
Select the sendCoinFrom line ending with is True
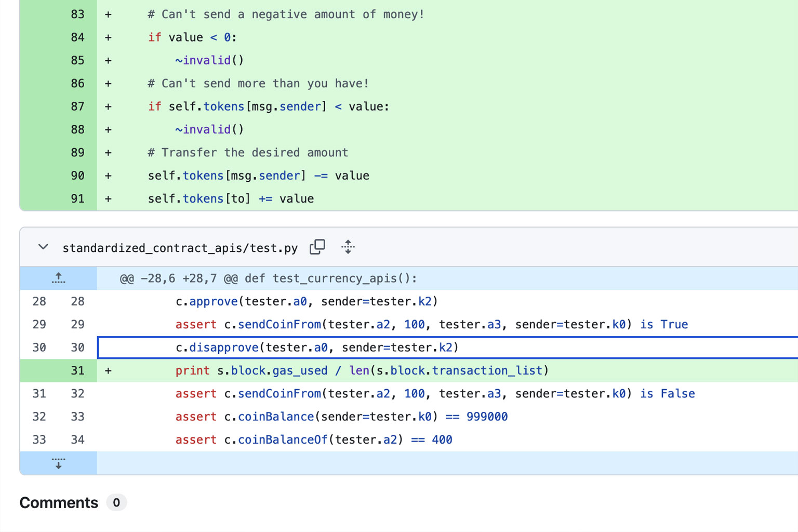pos(431,325)
